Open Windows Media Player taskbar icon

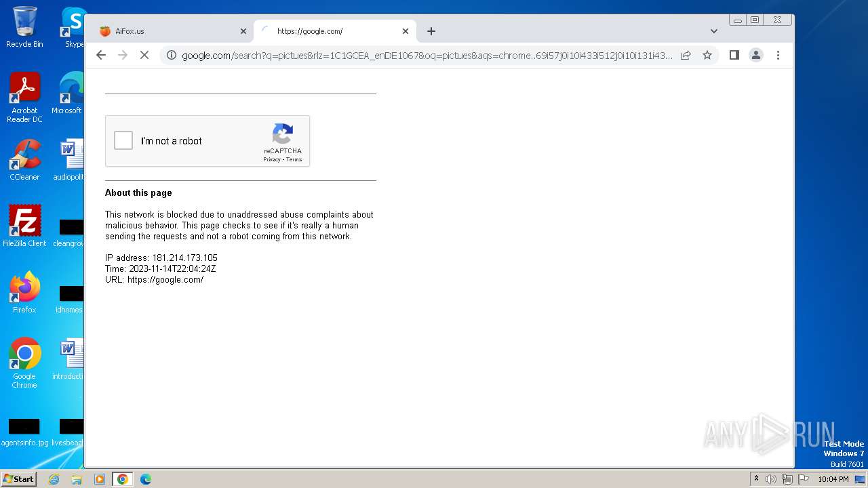100,479
